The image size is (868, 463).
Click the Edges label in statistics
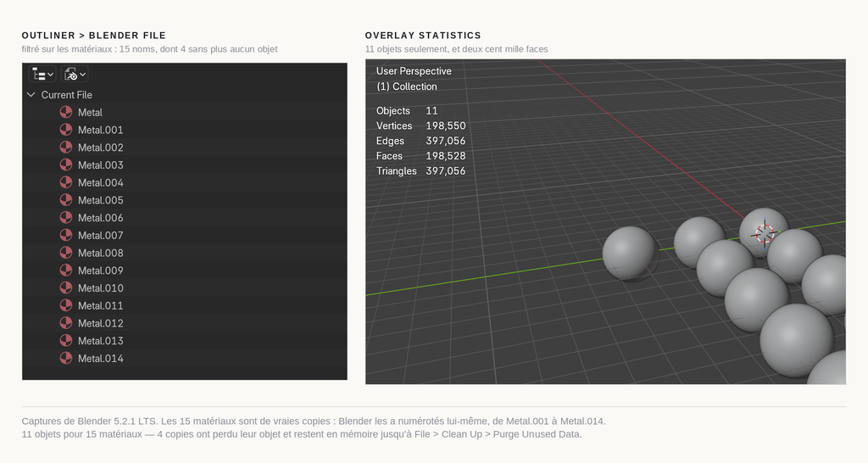click(390, 141)
